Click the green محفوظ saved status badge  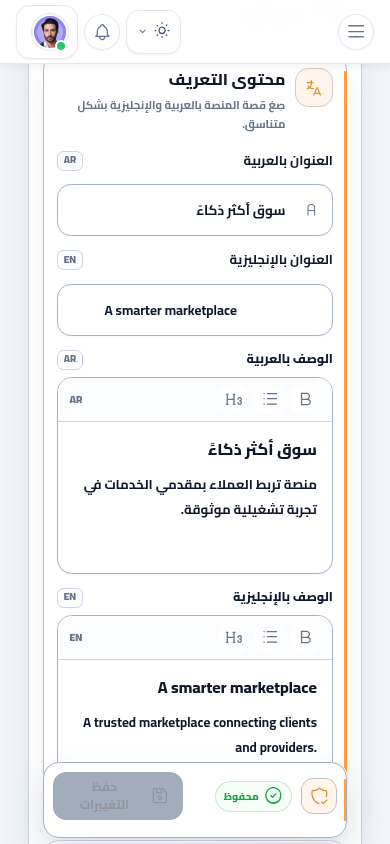pos(253,796)
